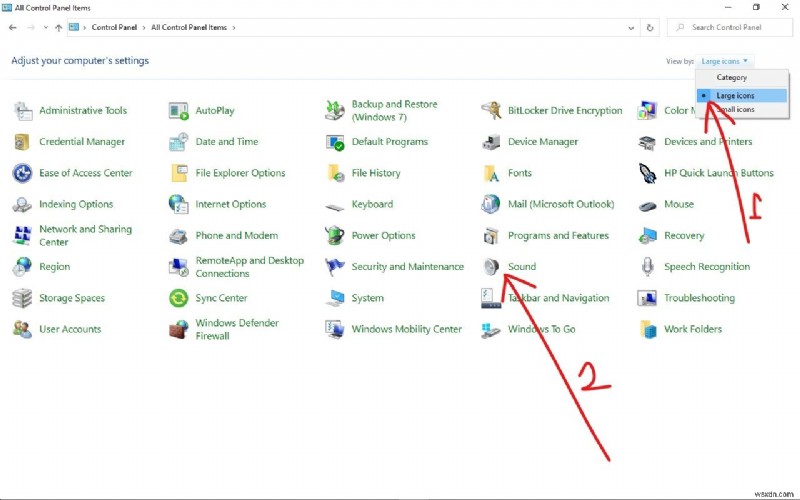This screenshot has height=500, width=800.
Task: Expand the chevron after Control Panel breadcrumb
Action: pos(144,28)
